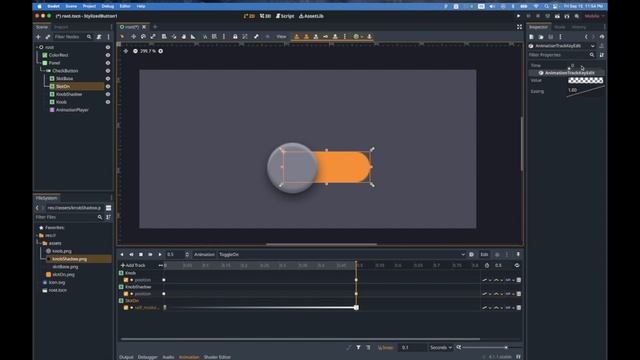640x360 pixels.
Task: Select the Select Mode arrow tool
Action: tap(122, 37)
